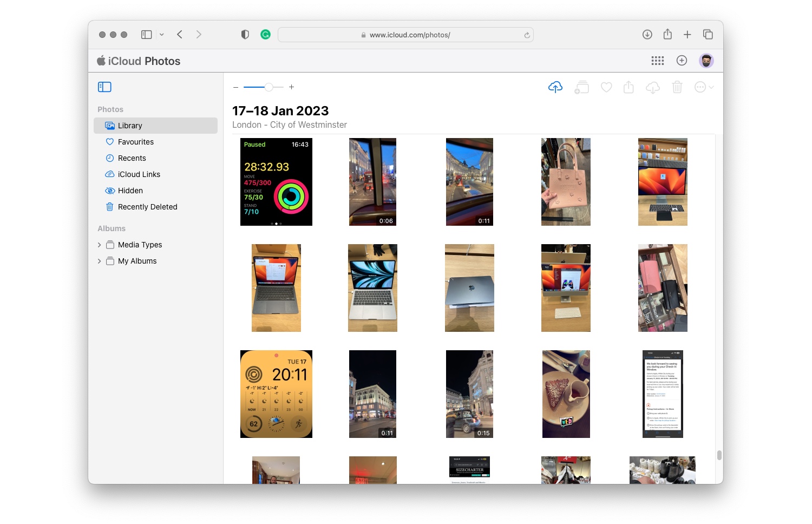Open the iCloud app launcher grid

tap(658, 61)
